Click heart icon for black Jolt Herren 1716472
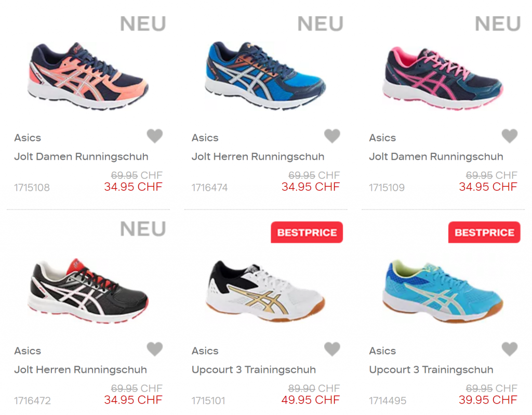 tap(155, 349)
